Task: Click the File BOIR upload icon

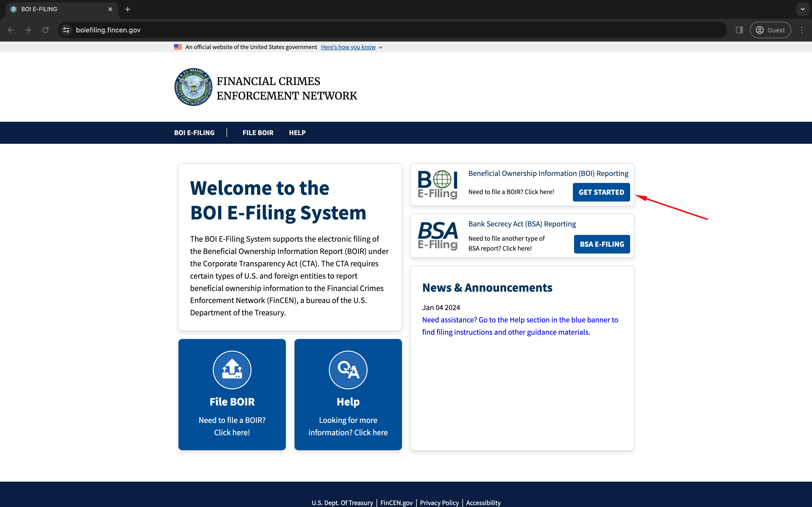Action: [232, 370]
